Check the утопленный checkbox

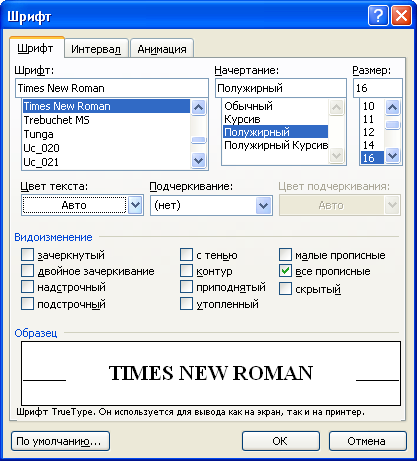click(x=186, y=303)
